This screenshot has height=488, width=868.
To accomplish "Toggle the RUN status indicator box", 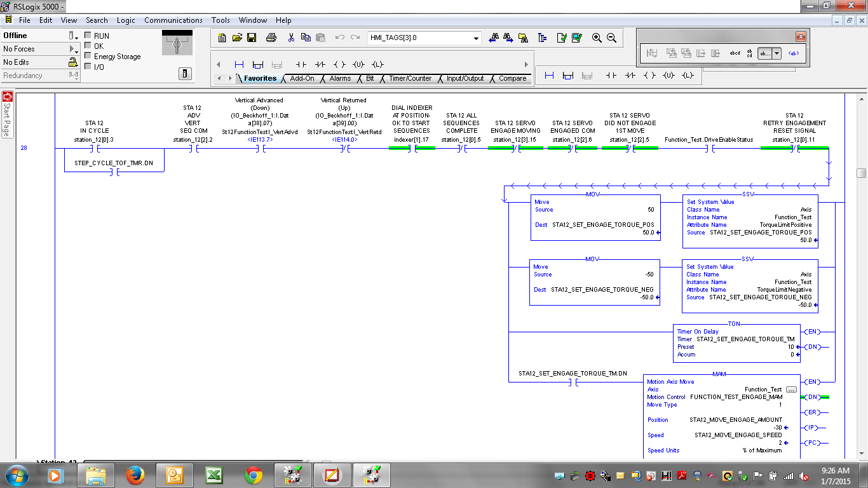I will point(88,36).
